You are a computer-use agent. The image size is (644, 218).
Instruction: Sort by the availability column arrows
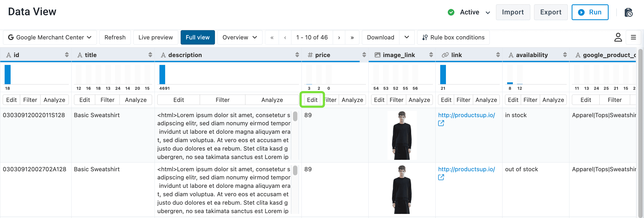pyautogui.click(x=565, y=55)
